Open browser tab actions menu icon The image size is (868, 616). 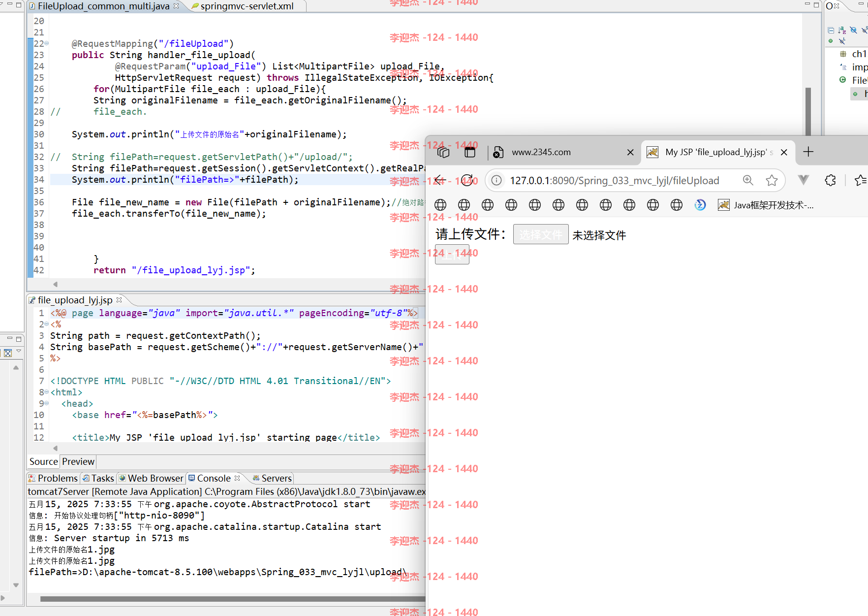pos(470,152)
